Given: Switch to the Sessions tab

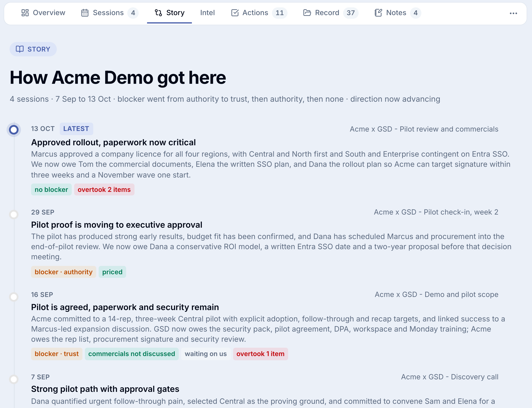Looking at the screenshot, I should (109, 13).
